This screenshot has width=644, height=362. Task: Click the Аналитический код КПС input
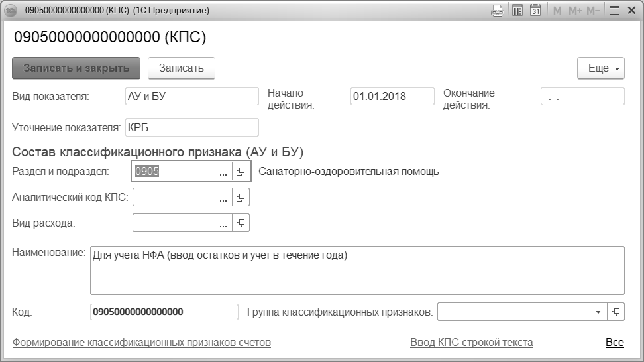174,197
